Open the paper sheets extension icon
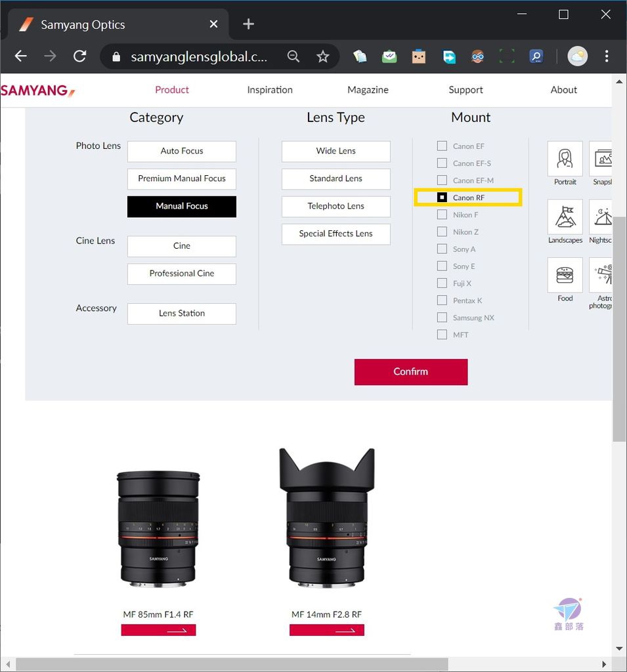This screenshot has width=627, height=672. pos(360,56)
